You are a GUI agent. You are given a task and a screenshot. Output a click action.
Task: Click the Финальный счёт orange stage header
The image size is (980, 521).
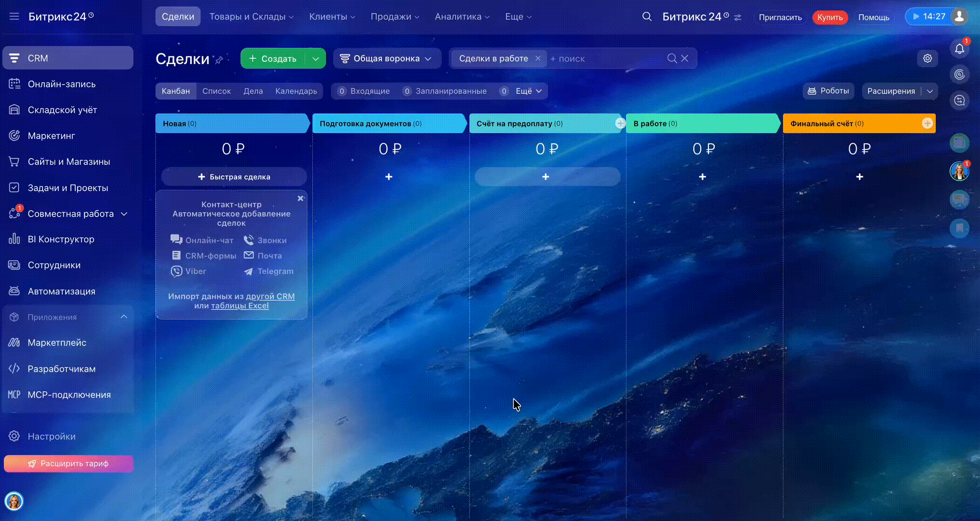click(849, 123)
